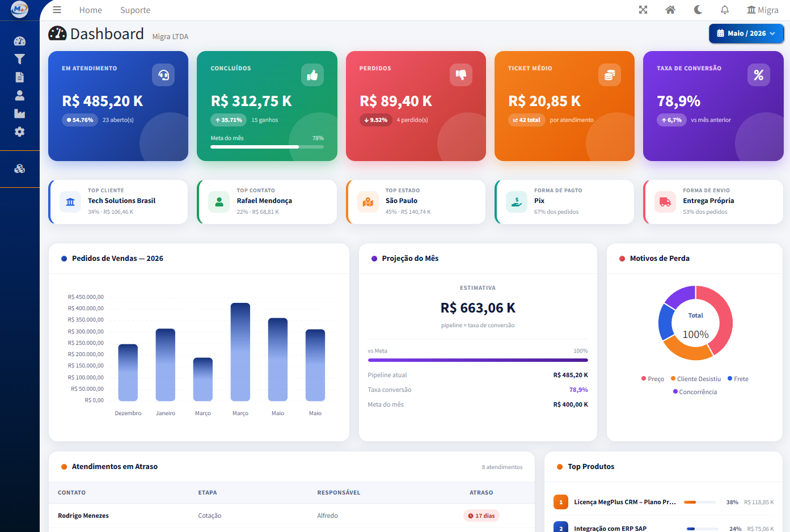The width and height of the screenshot is (790, 532).
Task: Click Licença MegPlus CRM product progress bar
Action: (x=700, y=502)
